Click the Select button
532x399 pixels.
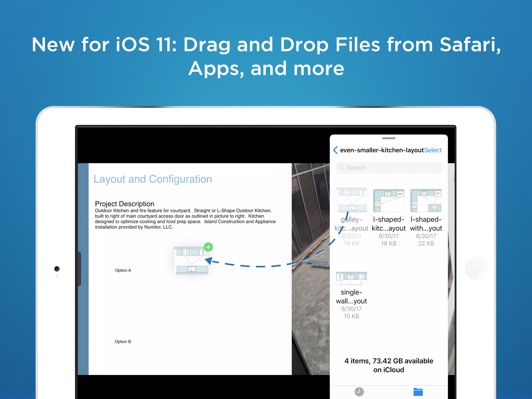pos(433,150)
